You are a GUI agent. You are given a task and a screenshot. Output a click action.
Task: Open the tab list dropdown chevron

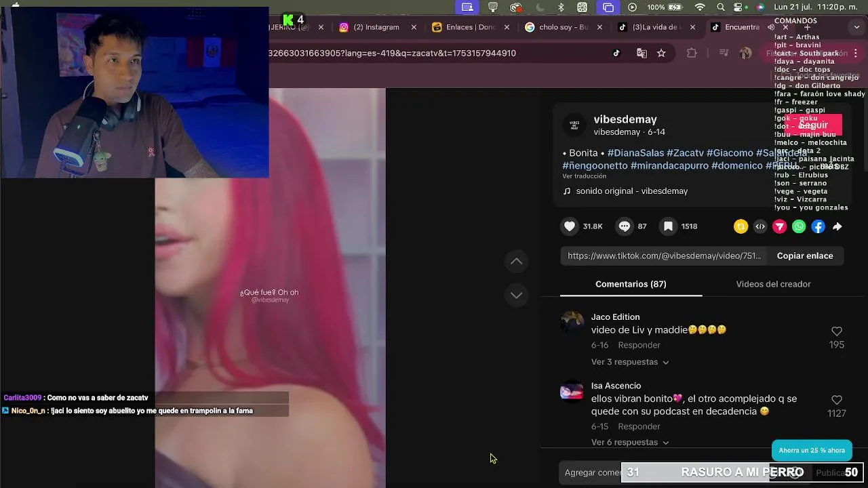858,27
